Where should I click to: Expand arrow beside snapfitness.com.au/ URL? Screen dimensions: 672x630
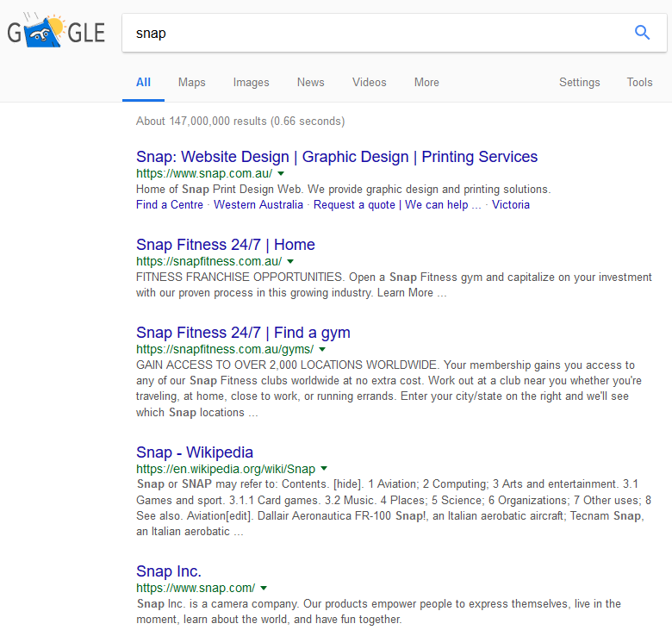(290, 262)
